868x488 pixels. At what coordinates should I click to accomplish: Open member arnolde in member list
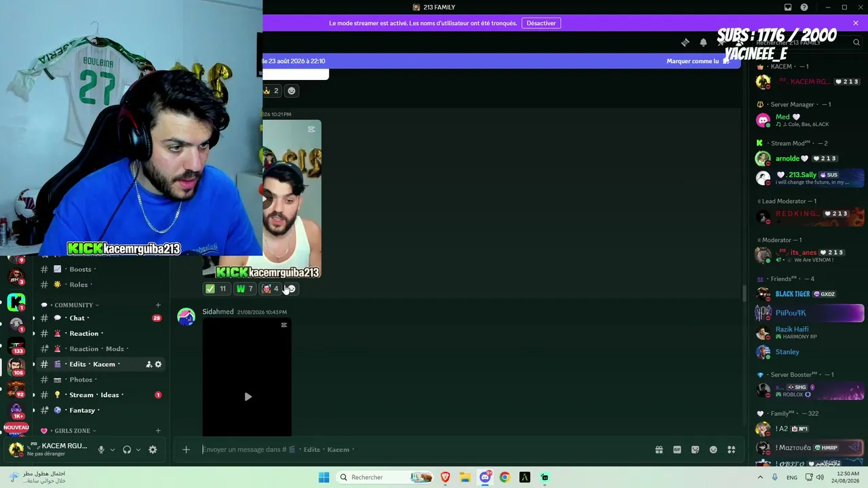[809, 159]
